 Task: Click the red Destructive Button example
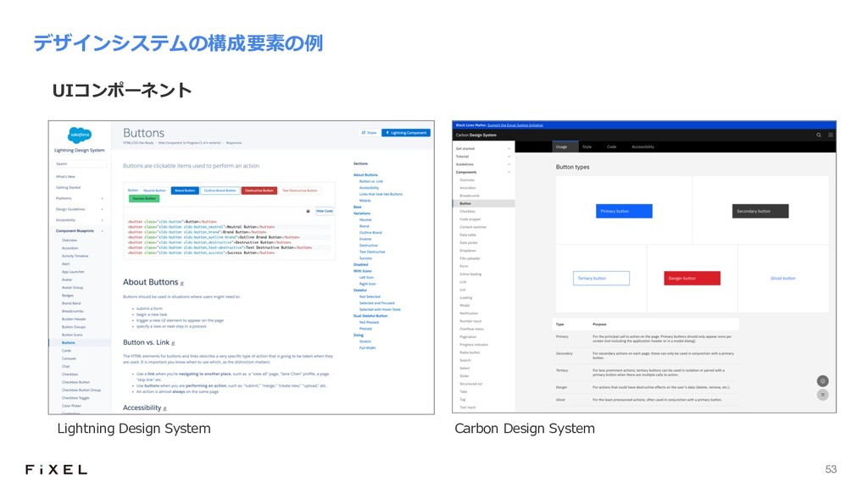(x=259, y=191)
